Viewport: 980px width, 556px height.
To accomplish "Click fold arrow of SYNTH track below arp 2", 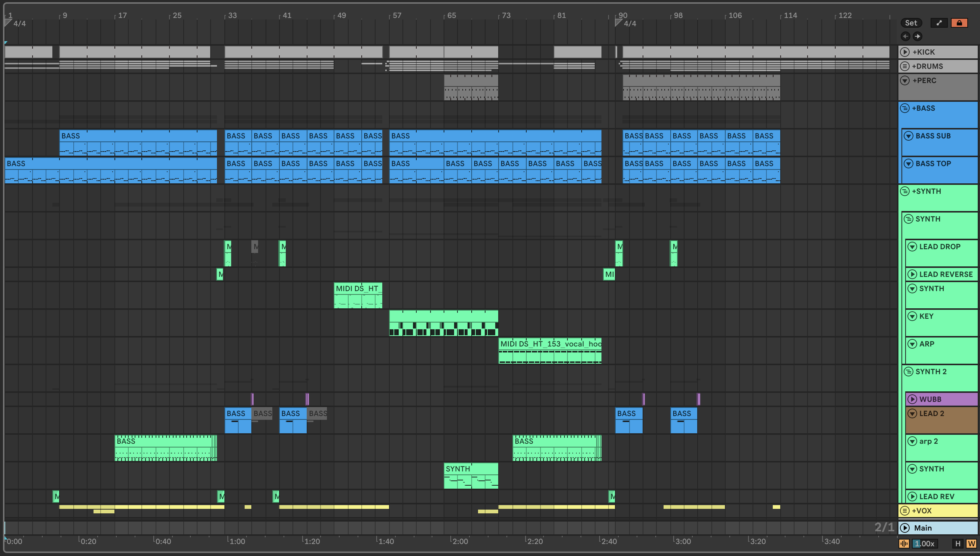I will (912, 469).
